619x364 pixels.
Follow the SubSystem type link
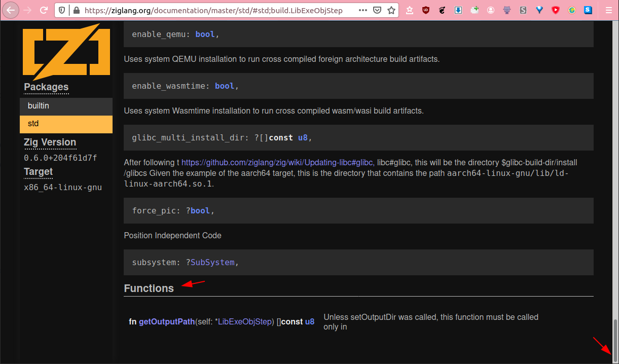[x=212, y=262]
